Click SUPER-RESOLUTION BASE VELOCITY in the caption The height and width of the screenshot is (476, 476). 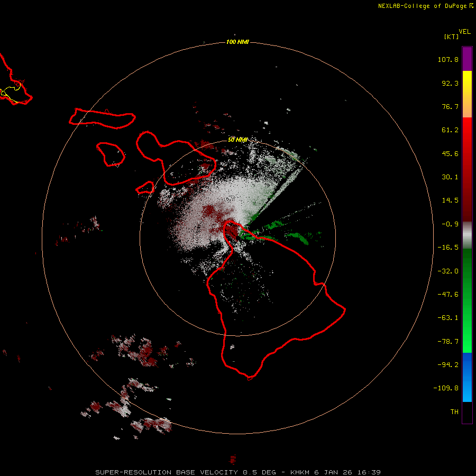tap(167, 472)
